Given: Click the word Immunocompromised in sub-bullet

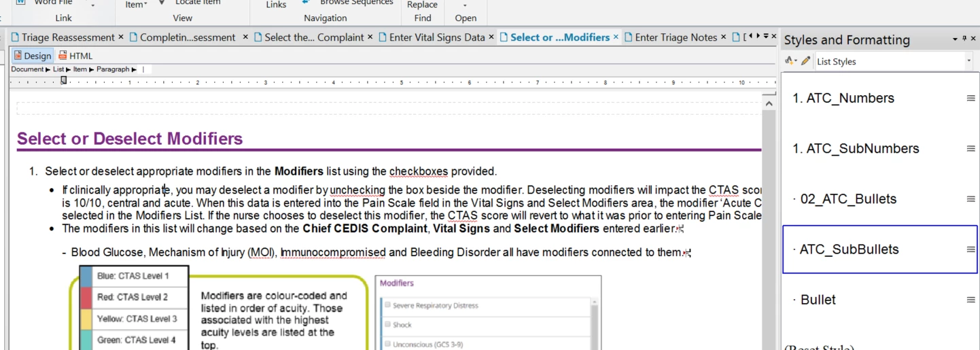Looking at the screenshot, I should (333, 253).
